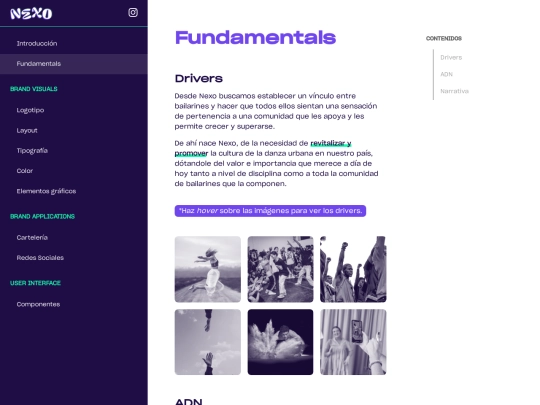Click the Fundamentals page title
Screen dimensions: 540x405
[x=255, y=38]
